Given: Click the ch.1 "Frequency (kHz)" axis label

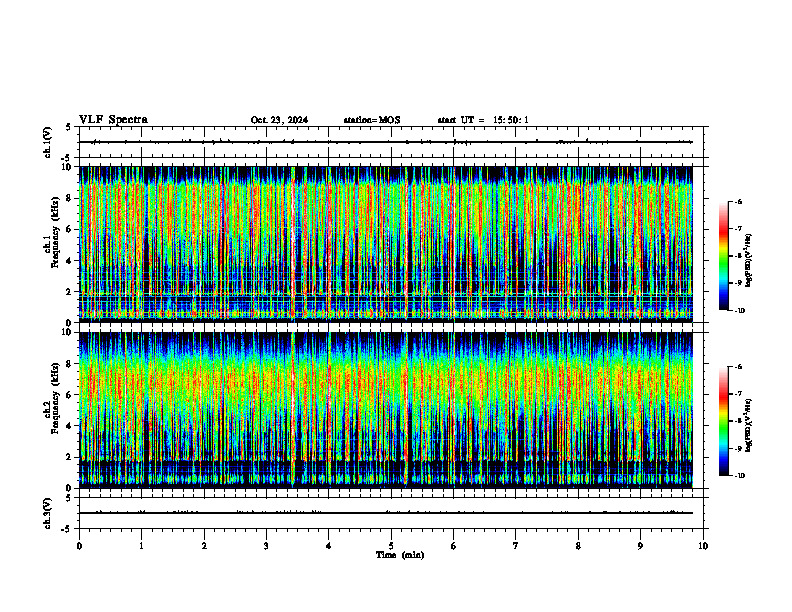Looking at the screenshot, I should coord(56,232).
